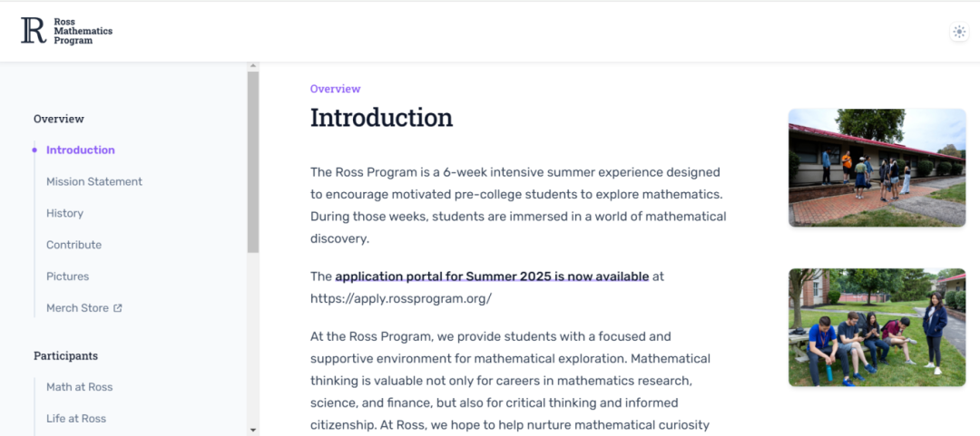This screenshot has height=436, width=980.
Task: Open the Mission Statement page
Action: point(94,182)
